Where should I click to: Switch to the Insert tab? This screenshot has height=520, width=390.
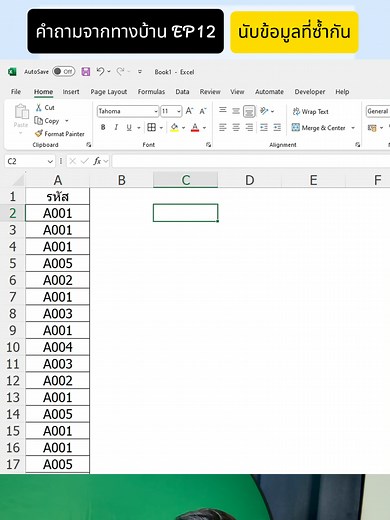pos(71,92)
